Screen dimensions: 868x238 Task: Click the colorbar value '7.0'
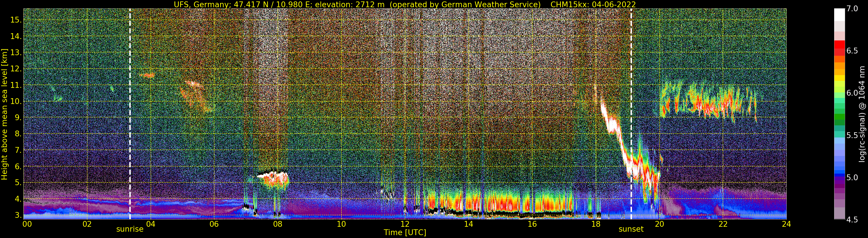coord(852,9)
